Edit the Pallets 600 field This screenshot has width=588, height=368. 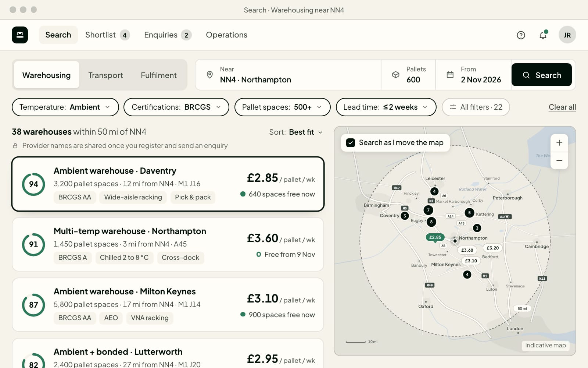click(408, 75)
